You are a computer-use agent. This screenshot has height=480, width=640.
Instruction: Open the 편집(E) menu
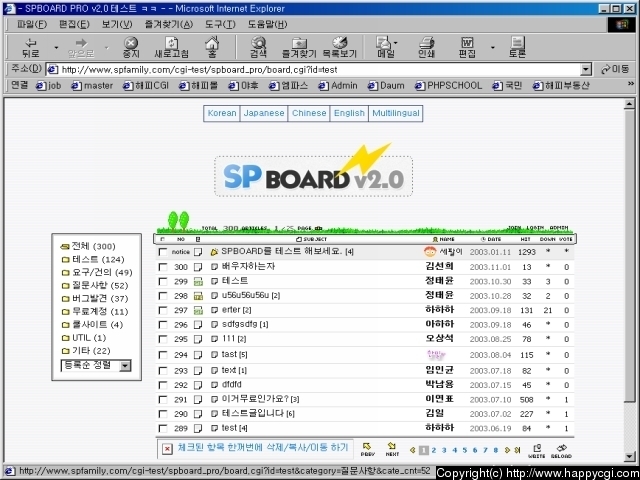(74, 24)
